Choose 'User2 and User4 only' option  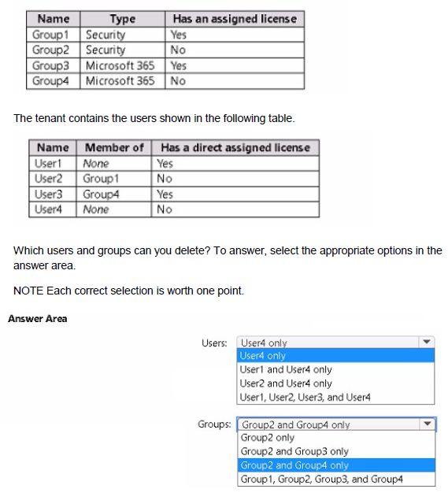(335, 383)
